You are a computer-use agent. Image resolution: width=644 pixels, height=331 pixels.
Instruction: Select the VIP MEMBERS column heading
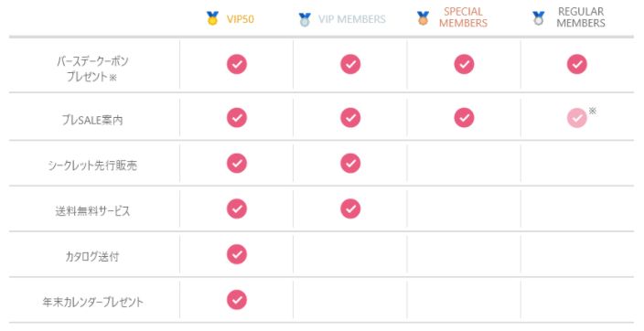coord(352,19)
